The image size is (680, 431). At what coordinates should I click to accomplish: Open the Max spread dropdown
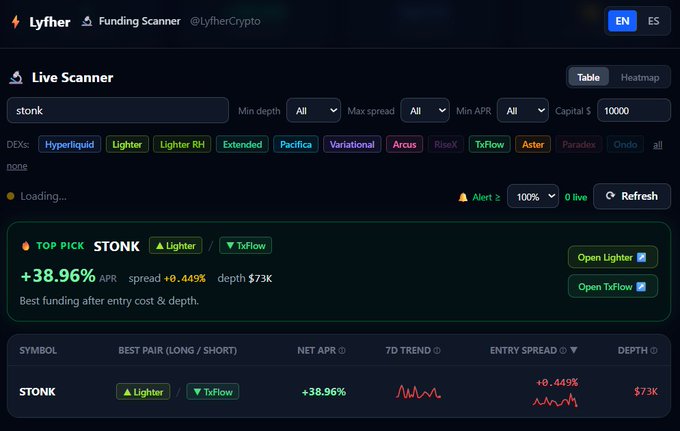425,111
